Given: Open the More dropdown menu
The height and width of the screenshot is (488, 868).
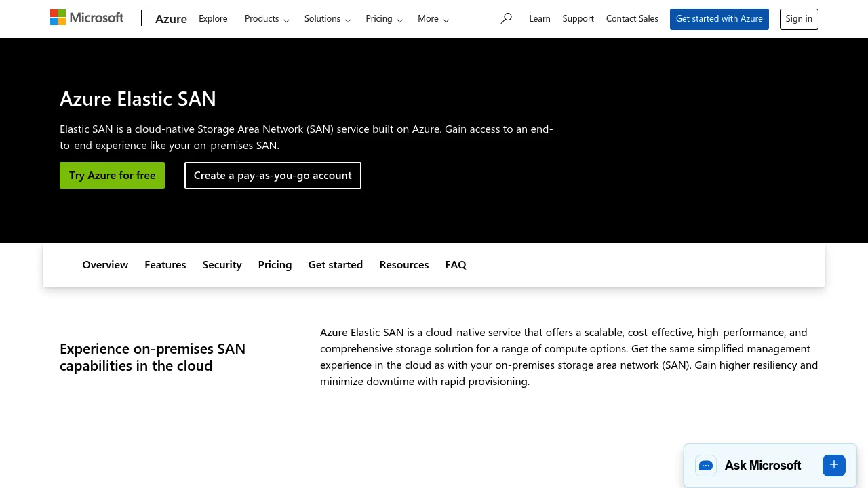Looking at the screenshot, I should click(433, 19).
